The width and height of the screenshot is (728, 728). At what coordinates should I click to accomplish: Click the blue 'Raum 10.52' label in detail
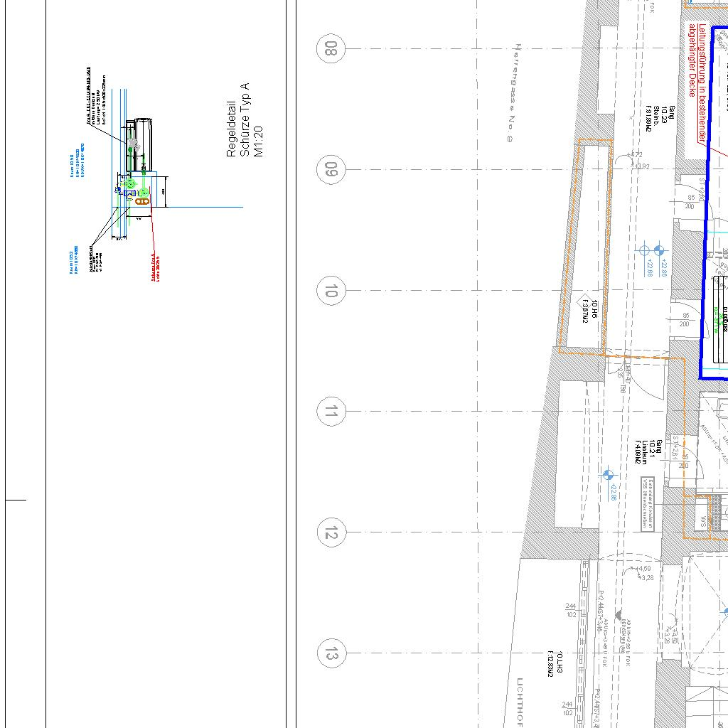tap(74, 259)
